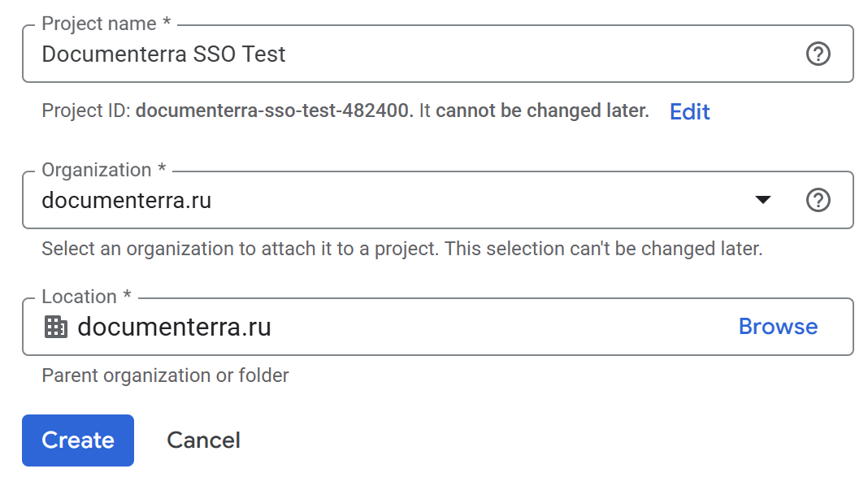Expand the Organization dropdown arrow
868x486 pixels.
click(x=762, y=200)
